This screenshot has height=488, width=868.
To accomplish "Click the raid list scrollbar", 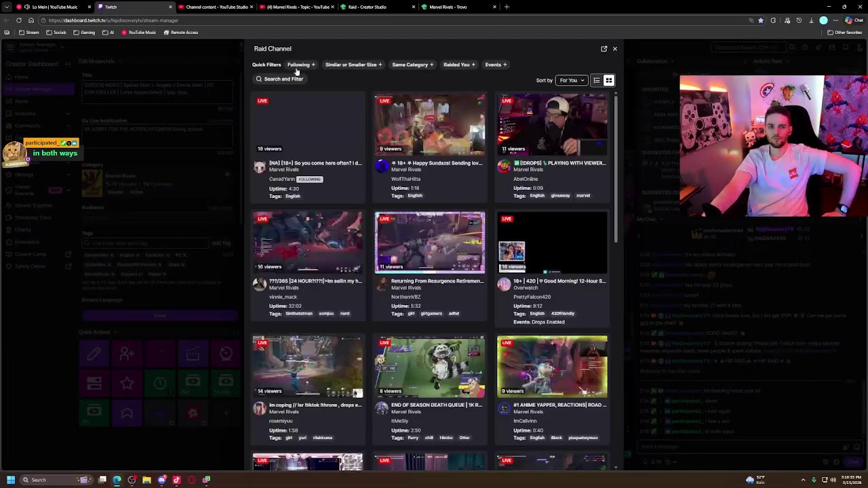I will [616, 169].
